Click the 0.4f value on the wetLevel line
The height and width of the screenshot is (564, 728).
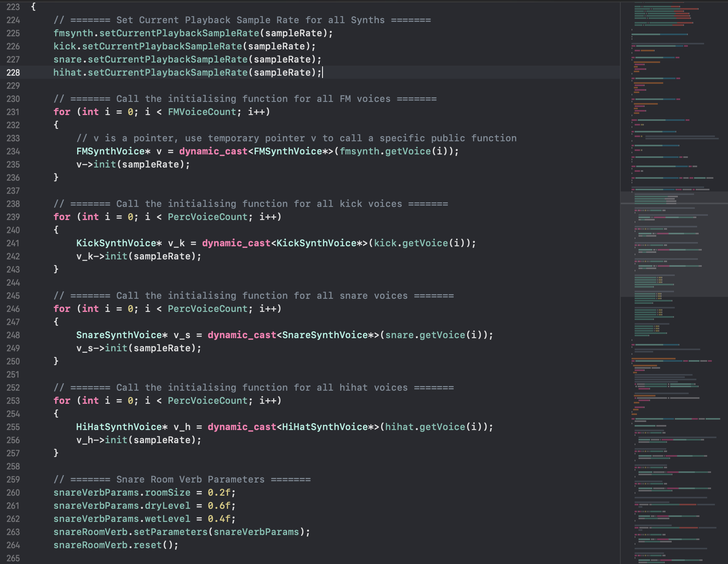pos(219,519)
